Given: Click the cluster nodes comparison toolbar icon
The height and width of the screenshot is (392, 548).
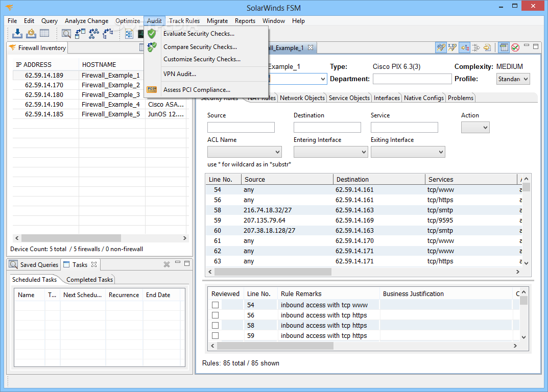Looking at the screenshot, I should [x=93, y=34].
